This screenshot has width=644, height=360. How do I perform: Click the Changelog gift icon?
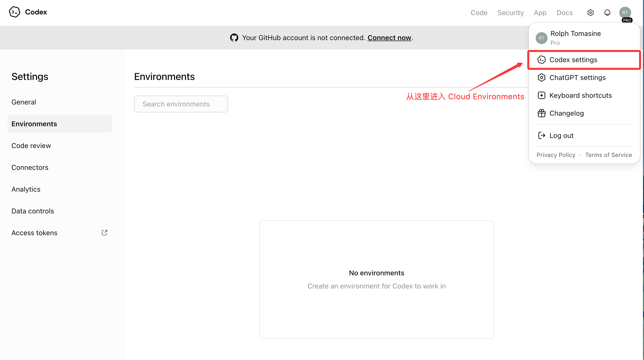[542, 113]
